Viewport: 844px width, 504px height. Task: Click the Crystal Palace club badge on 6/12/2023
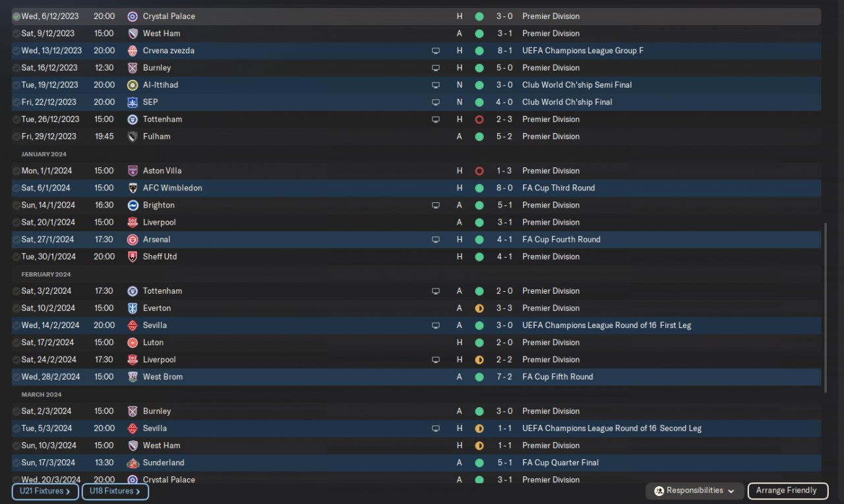(133, 16)
